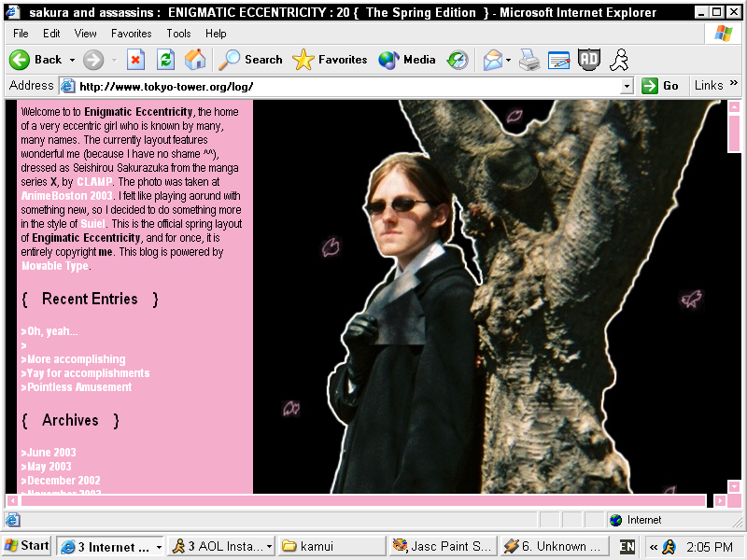
Task: Print the page with printer icon
Action: tap(529, 60)
